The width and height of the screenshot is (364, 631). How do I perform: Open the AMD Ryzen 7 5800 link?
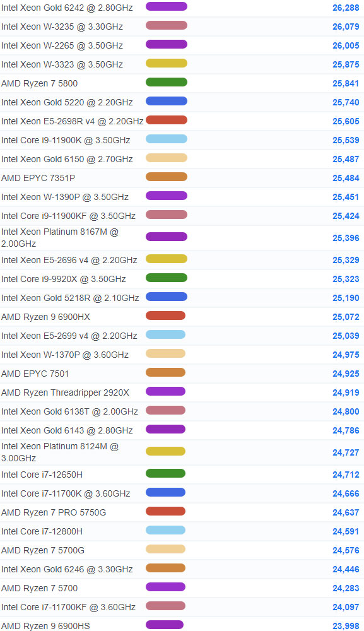[x=39, y=83]
